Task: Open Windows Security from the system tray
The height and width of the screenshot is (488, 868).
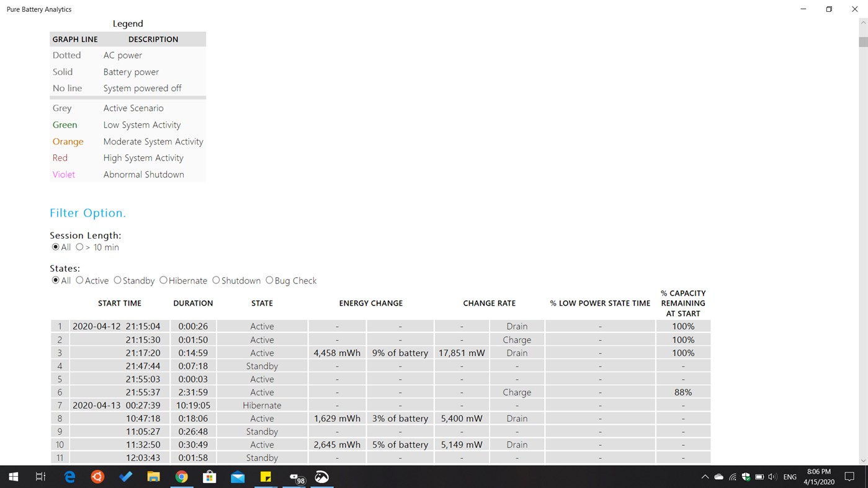Action: coord(746,477)
